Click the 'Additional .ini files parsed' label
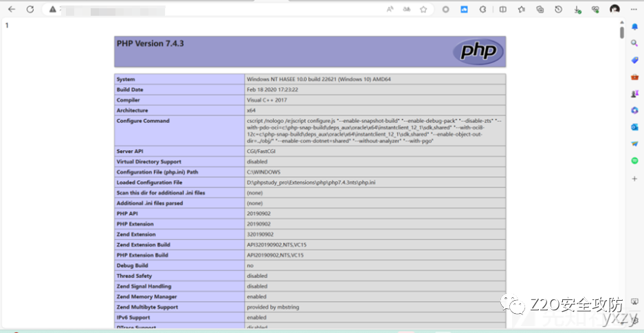 [150, 203]
